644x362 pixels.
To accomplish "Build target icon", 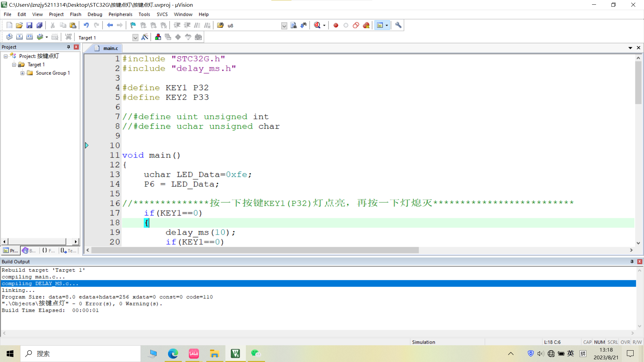I will point(19,37).
